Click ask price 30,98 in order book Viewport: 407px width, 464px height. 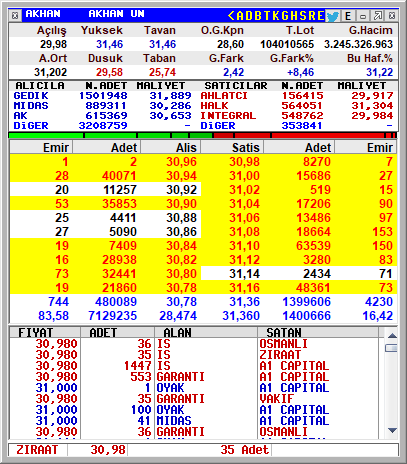(x=244, y=162)
